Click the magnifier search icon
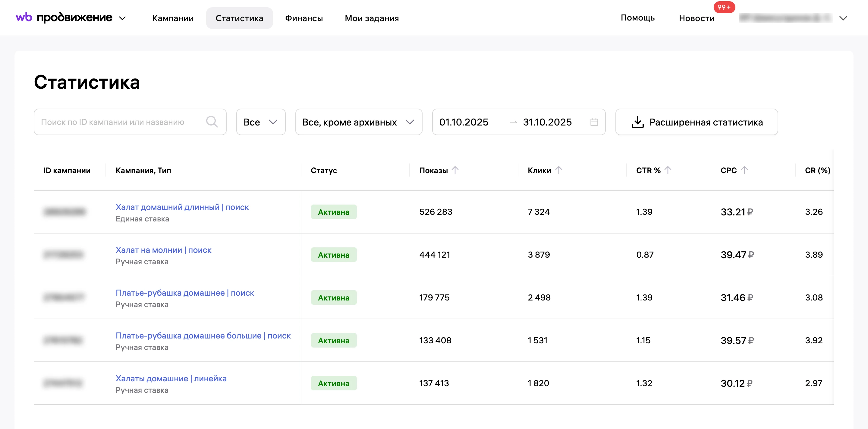The image size is (868, 429). tap(212, 122)
